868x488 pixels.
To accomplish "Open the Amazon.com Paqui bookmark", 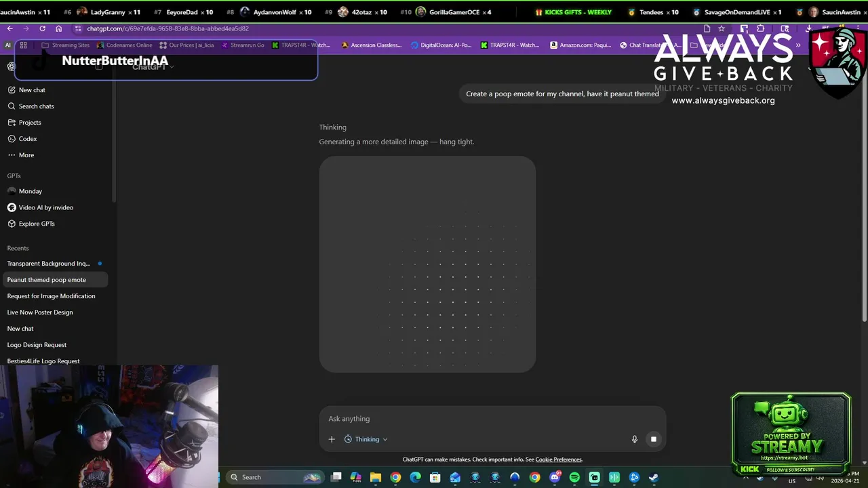I will point(580,45).
